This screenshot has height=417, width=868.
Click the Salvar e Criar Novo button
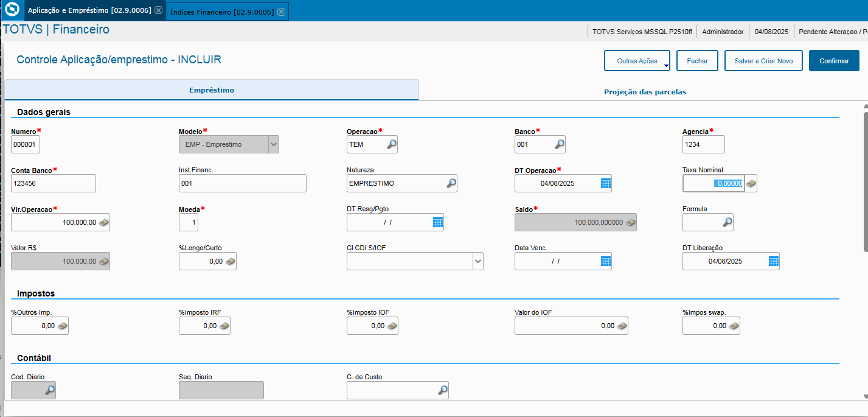coord(763,61)
